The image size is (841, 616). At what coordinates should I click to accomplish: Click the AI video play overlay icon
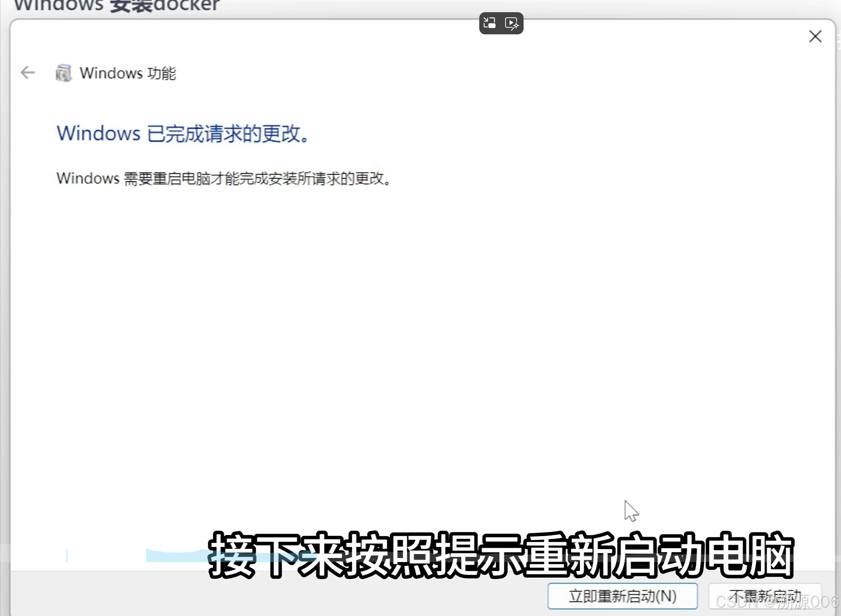point(512,24)
